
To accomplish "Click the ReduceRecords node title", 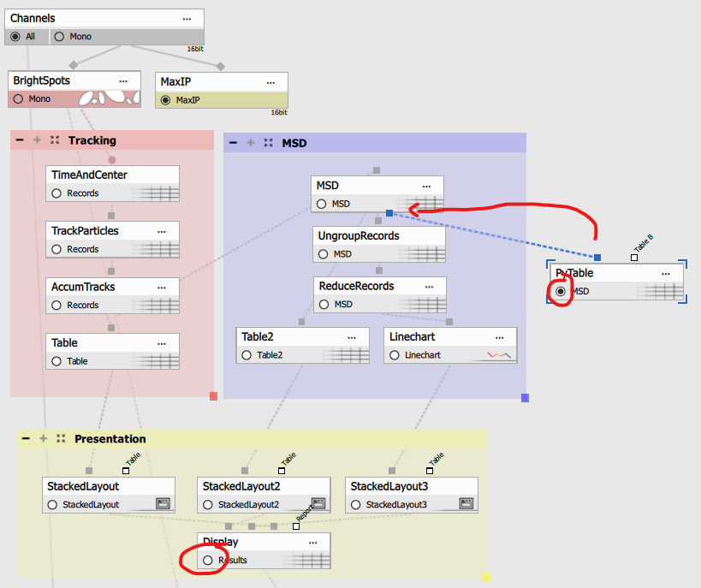I will [x=356, y=286].
